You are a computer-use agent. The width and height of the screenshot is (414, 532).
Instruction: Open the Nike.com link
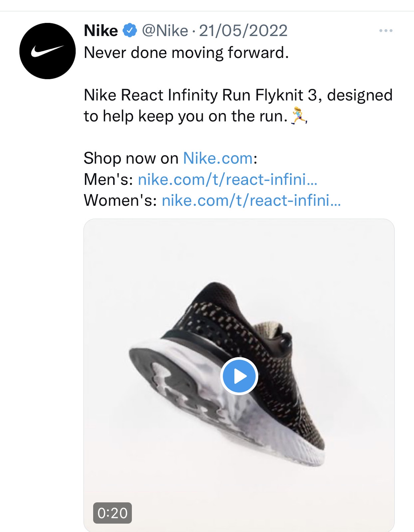(x=218, y=158)
